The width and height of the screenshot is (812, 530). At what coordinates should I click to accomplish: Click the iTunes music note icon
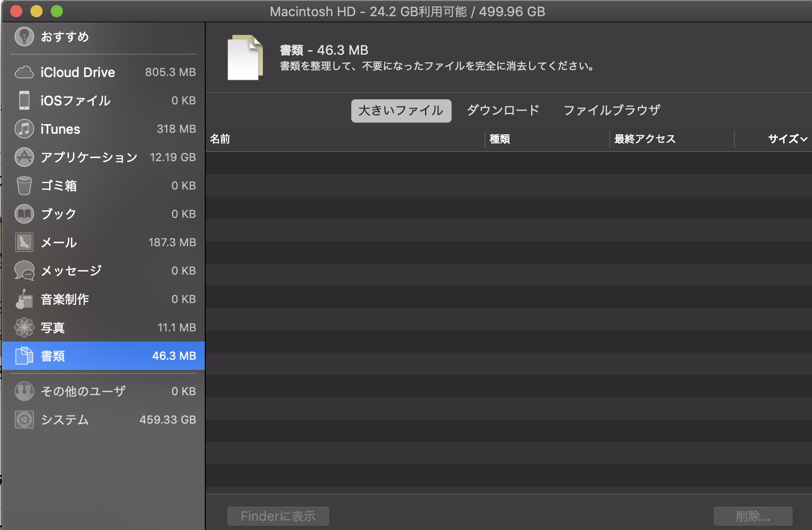(x=24, y=129)
